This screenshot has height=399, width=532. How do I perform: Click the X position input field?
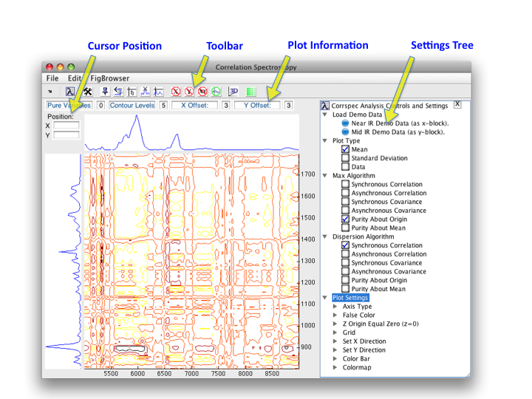[x=66, y=126]
